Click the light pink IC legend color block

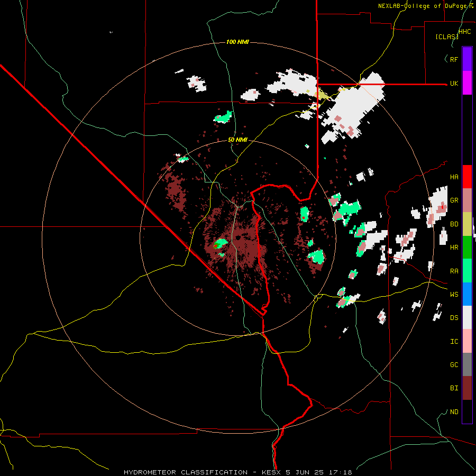[467, 341]
